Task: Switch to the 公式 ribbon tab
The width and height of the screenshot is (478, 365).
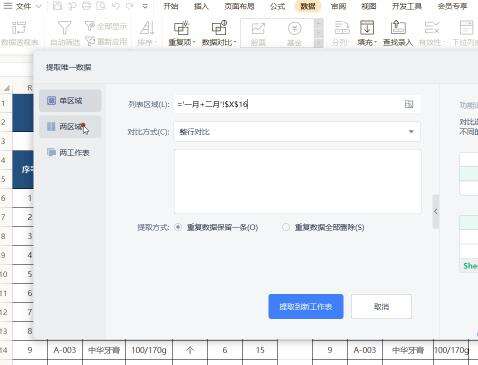Action: [278, 6]
